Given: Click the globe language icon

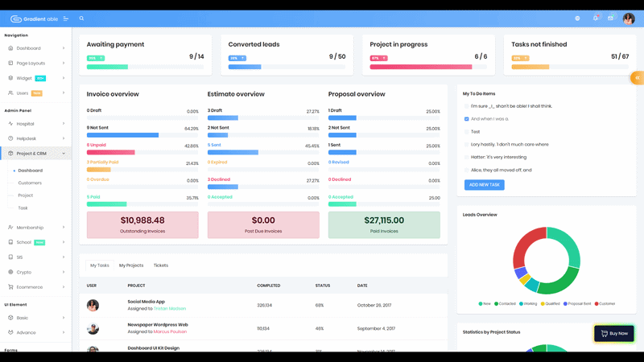Looking at the screenshot, I should tap(577, 19).
